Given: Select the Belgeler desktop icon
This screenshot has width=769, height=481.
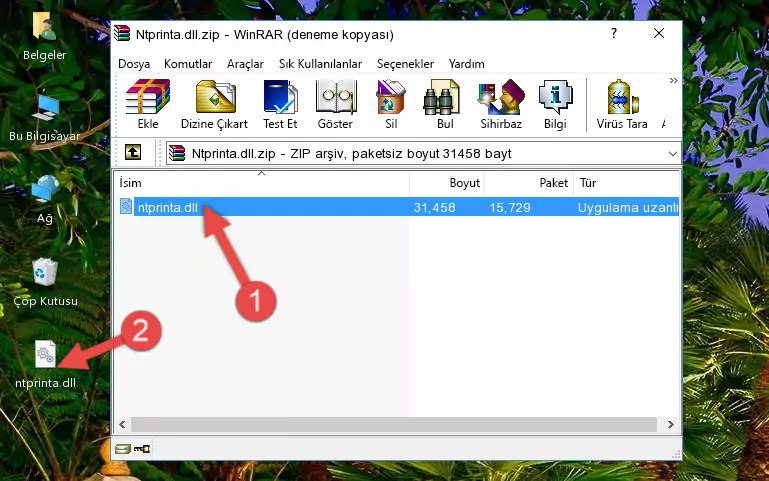Looking at the screenshot, I should tap(44, 36).
